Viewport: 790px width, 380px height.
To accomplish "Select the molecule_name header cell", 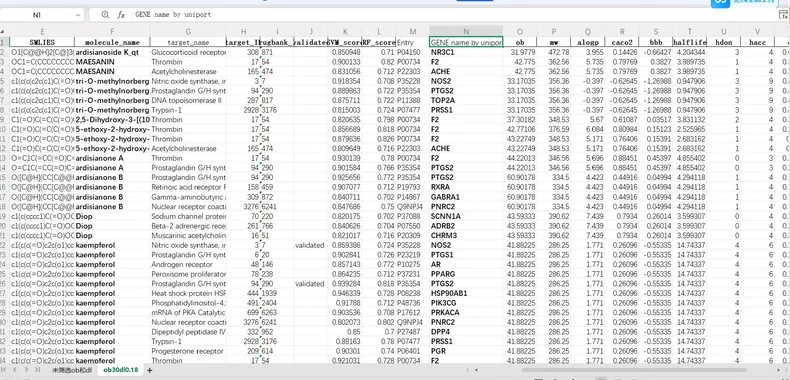I will [x=112, y=42].
